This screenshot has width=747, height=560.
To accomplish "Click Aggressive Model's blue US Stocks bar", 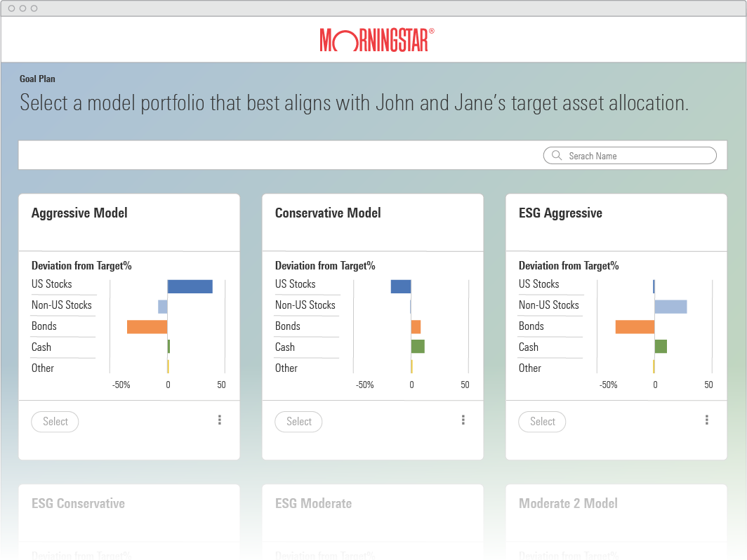I will 190,286.
